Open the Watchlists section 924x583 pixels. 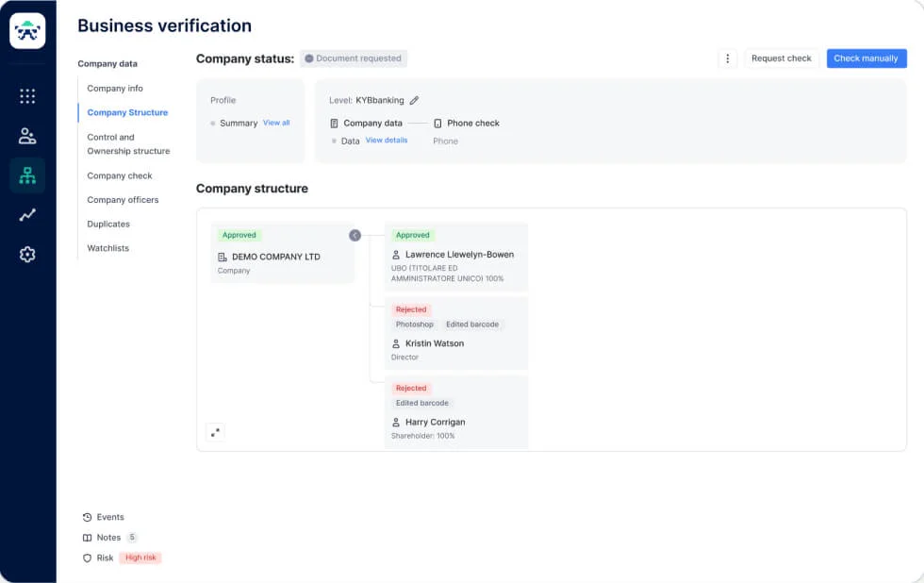click(x=108, y=248)
